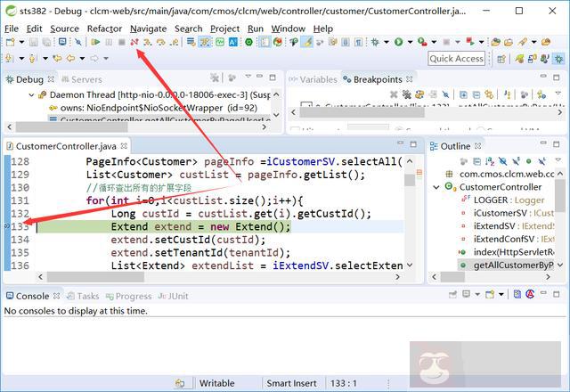Click the Quick Access search box
570x392 pixels.
(x=456, y=58)
